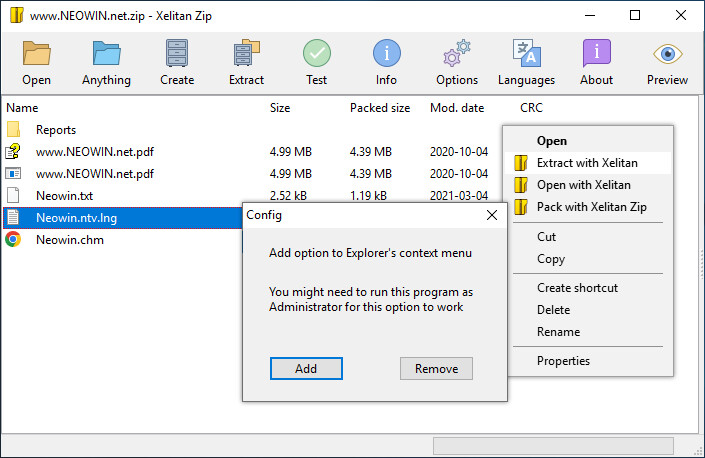Select Copy from context menu
This screenshot has height=458, width=705.
tap(551, 259)
